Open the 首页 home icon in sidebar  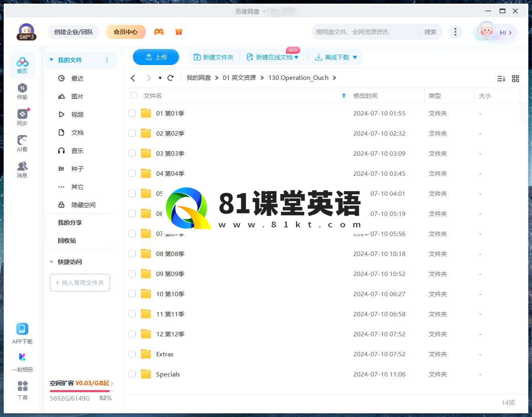click(x=22, y=65)
